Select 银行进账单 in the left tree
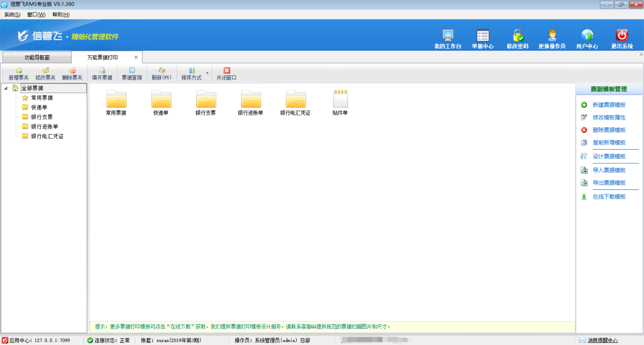The height and width of the screenshot is (345, 644). (x=44, y=126)
